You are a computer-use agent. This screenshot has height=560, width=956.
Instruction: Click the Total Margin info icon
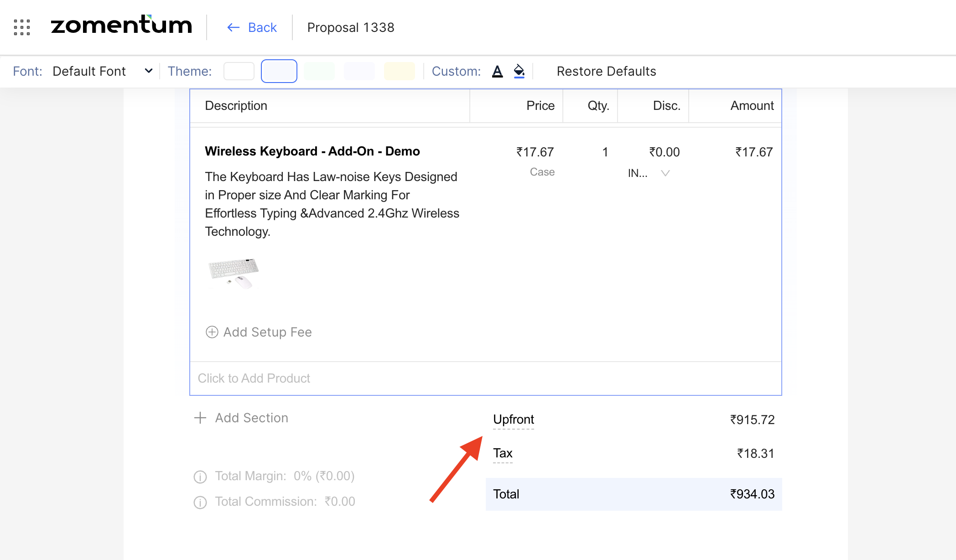pyautogui.click(x=200, y=477)
